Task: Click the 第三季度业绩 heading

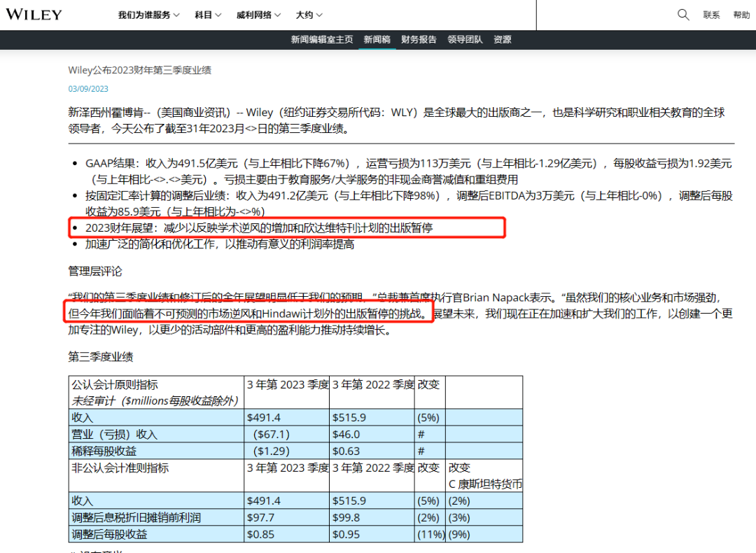Action: (100, 357)
